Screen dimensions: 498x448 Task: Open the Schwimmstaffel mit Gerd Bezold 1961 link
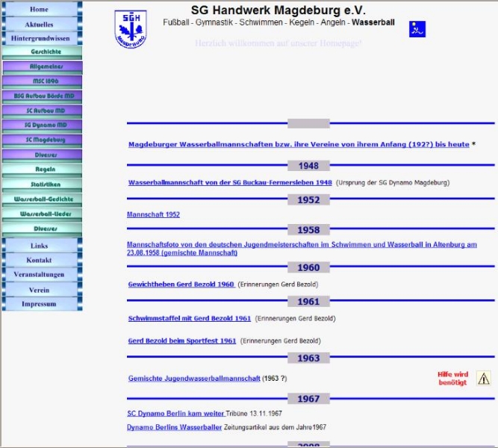pos(190,318)
